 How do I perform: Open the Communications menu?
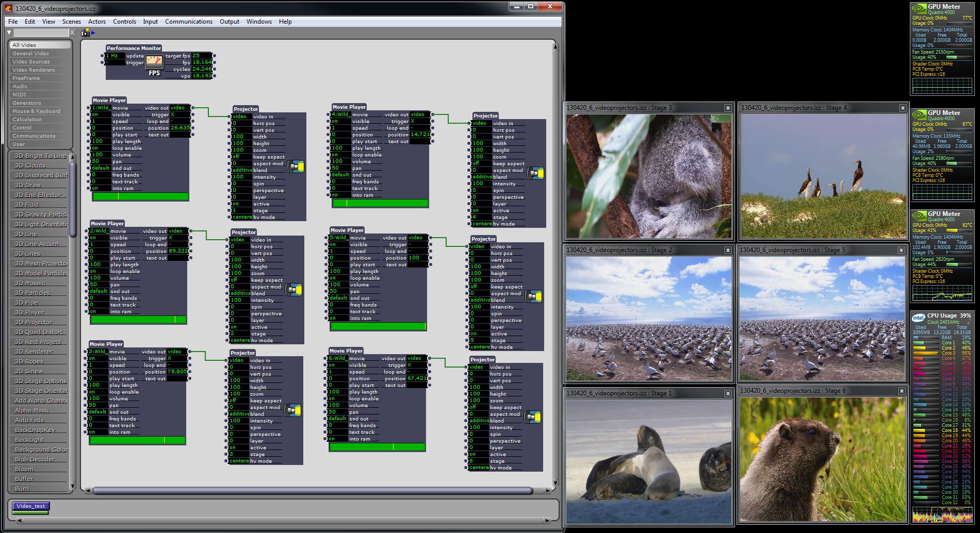pyautogui.click(x=189, y=22)
